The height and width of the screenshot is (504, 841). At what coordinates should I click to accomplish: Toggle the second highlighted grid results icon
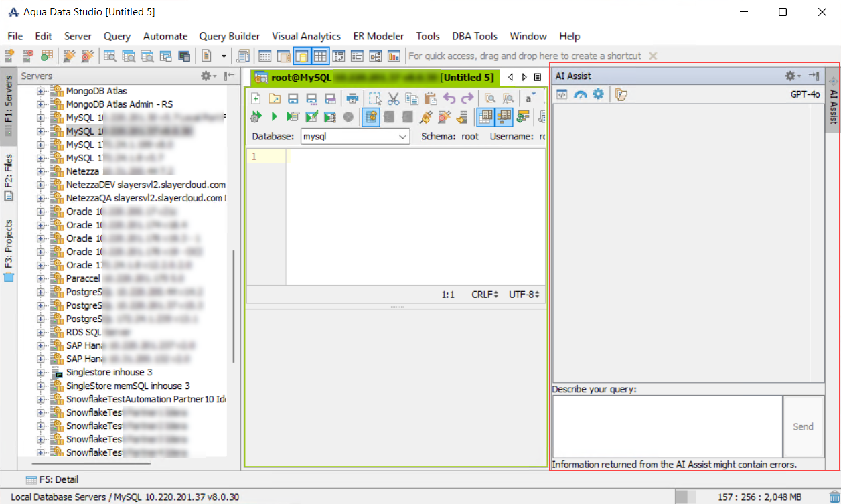click(x=504, y=117)
